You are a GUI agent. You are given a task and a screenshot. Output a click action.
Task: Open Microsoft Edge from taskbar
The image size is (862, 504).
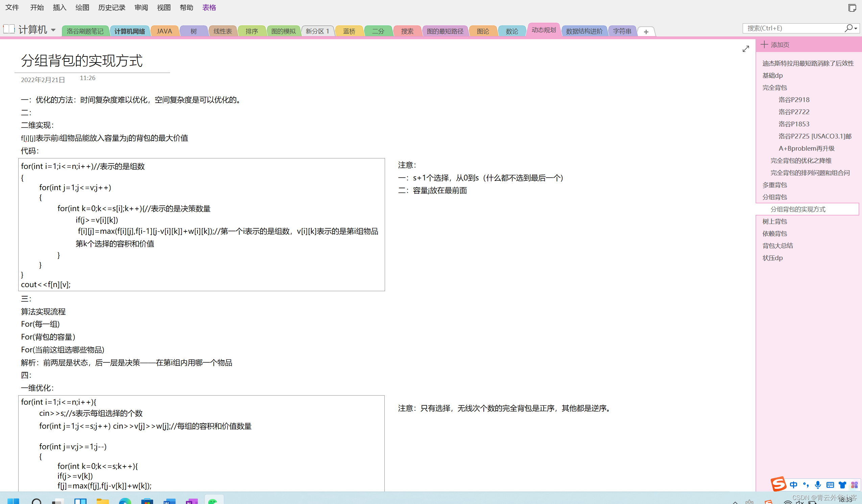tap(125, 501)
